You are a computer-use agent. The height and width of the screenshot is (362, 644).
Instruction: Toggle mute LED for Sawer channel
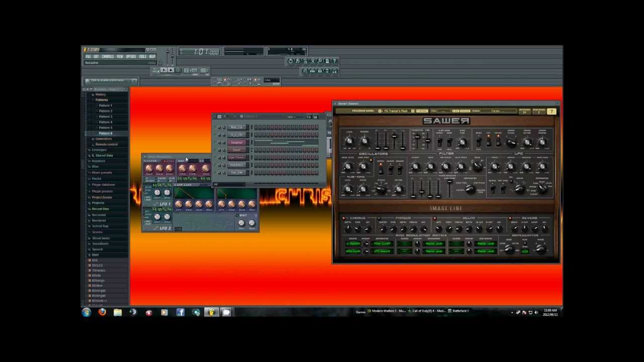click(x=215, y=150)
